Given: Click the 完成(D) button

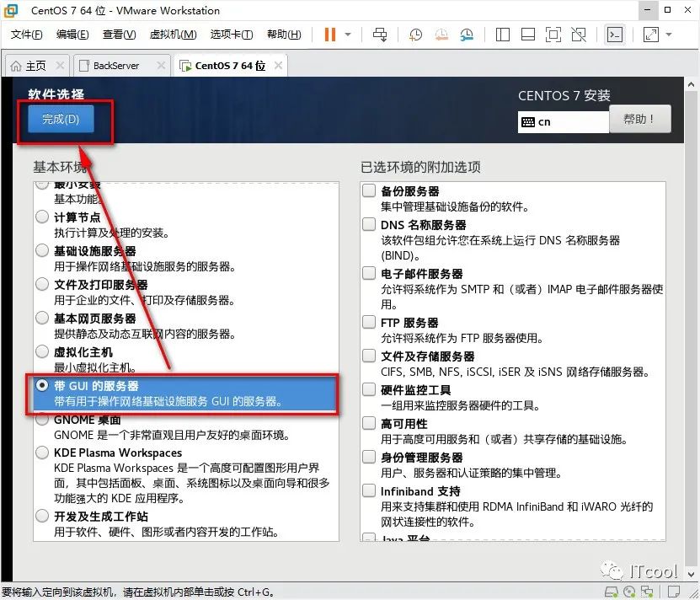Looking at the screenshot, I should pyautogui.click(x=61, y=119).
